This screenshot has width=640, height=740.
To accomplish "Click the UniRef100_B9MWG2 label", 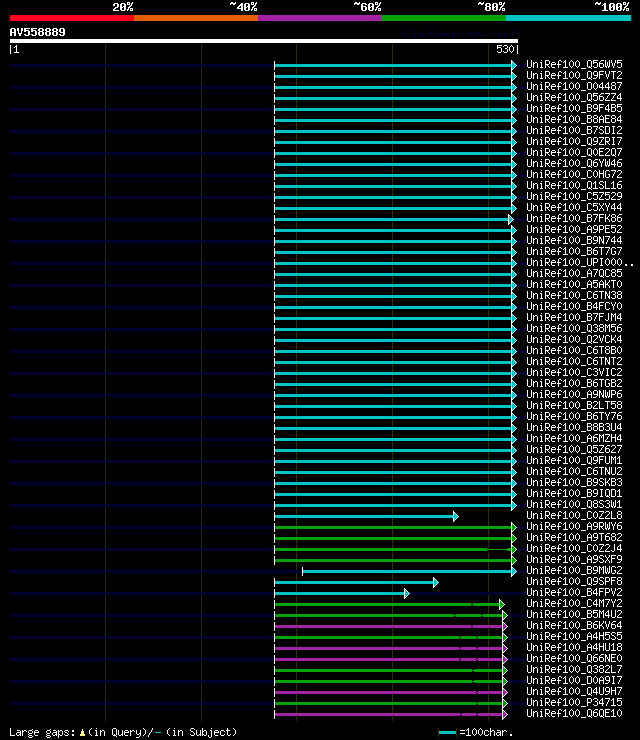I will pos(574,571).
